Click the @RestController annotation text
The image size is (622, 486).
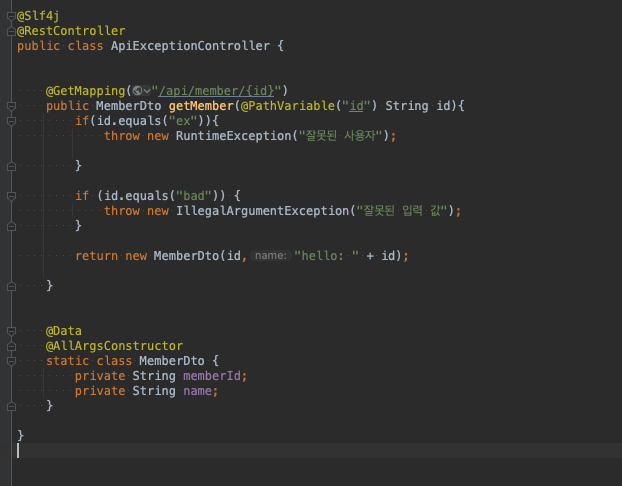click(71, 31)
